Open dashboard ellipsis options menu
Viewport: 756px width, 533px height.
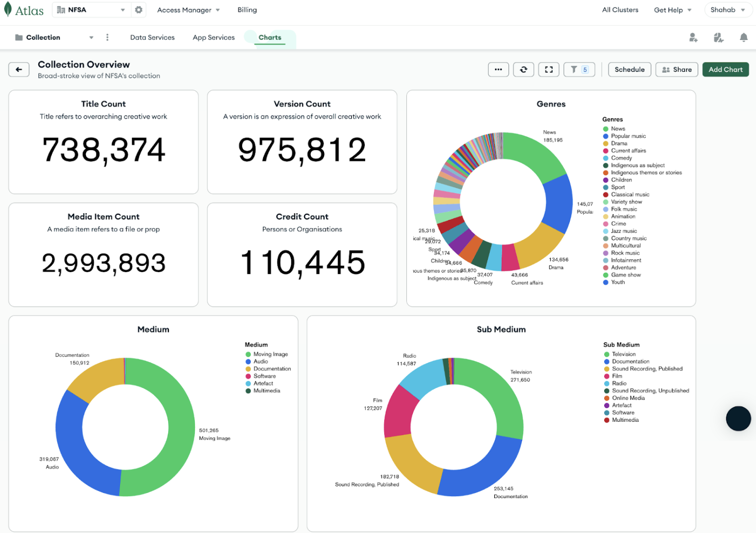pos(498,70)
